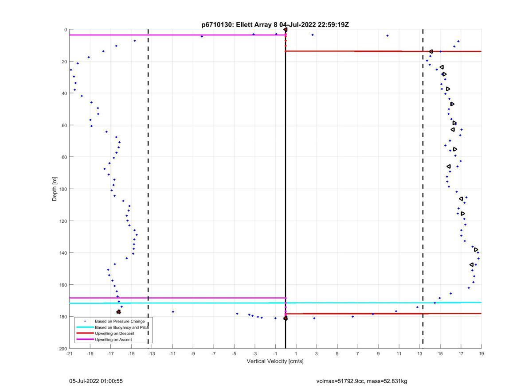Viewport: 532px width, 392px height.
Task: Click the timestamp "05-Jul-2022 01:00:55" below the plot
Action: pos(96,381)
